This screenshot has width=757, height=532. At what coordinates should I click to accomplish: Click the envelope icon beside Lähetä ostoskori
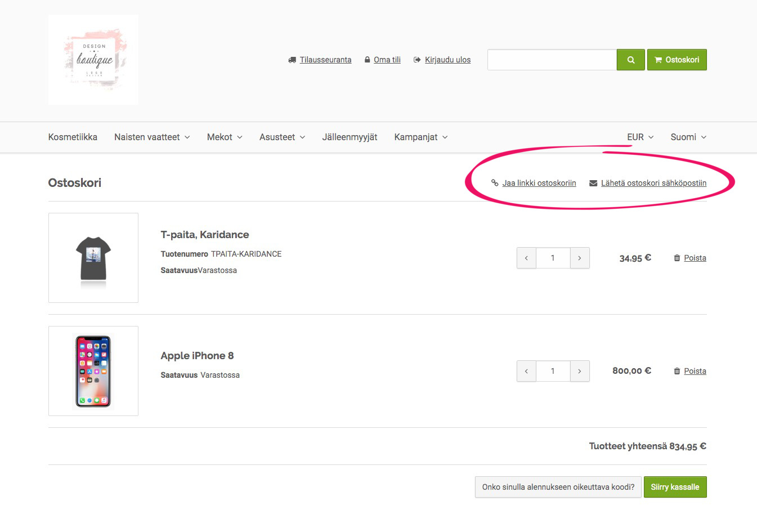[x=593, y=183]
